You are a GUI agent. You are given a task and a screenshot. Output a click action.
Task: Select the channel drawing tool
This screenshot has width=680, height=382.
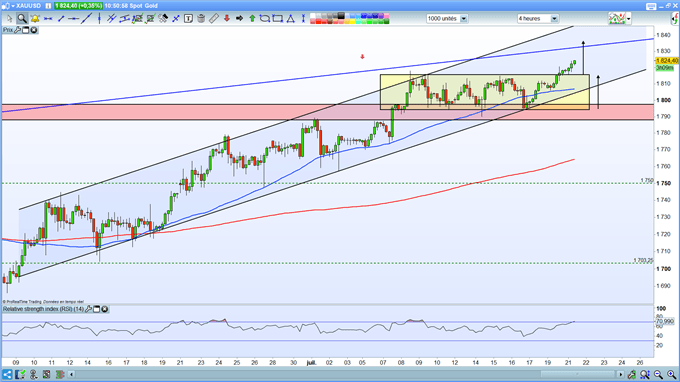pyautogui.click(x=124, y=19)
